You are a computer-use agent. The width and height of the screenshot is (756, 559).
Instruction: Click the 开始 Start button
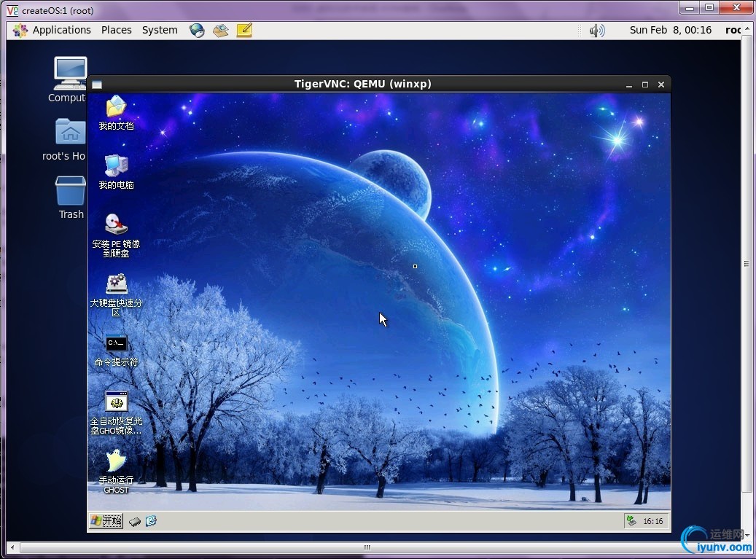coord(106,520)
